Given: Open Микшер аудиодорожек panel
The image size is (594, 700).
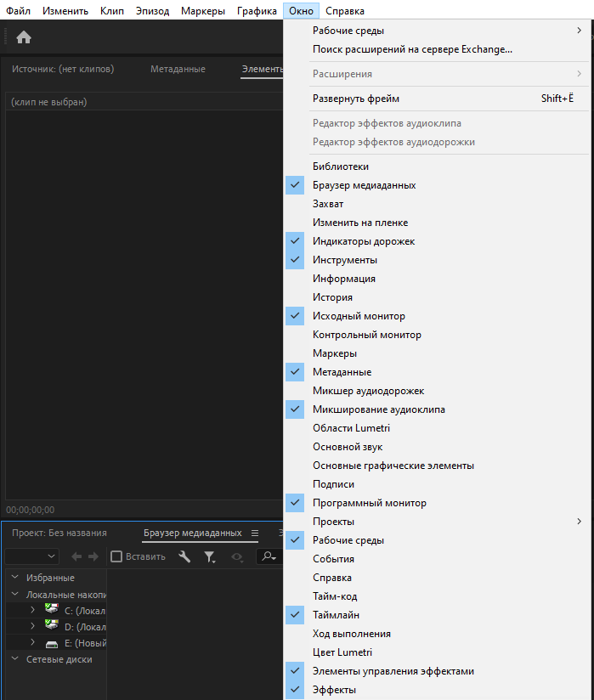Looking at the screenshot, I should point(436,391).
